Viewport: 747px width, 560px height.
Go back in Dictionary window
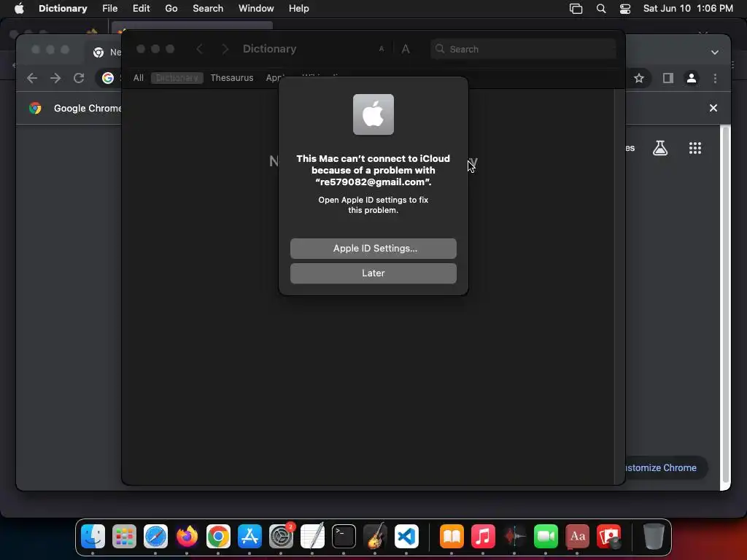(x=200, y=49)
